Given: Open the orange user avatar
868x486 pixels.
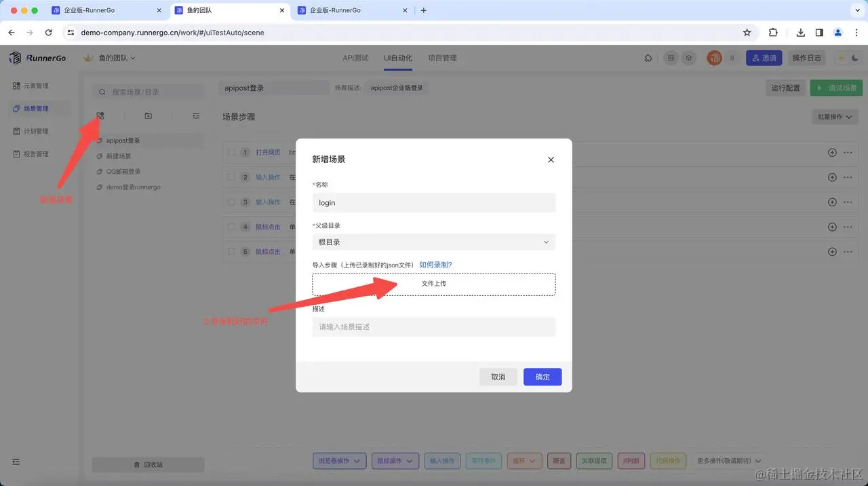Looking at the screenshot, I should point(714,58).
